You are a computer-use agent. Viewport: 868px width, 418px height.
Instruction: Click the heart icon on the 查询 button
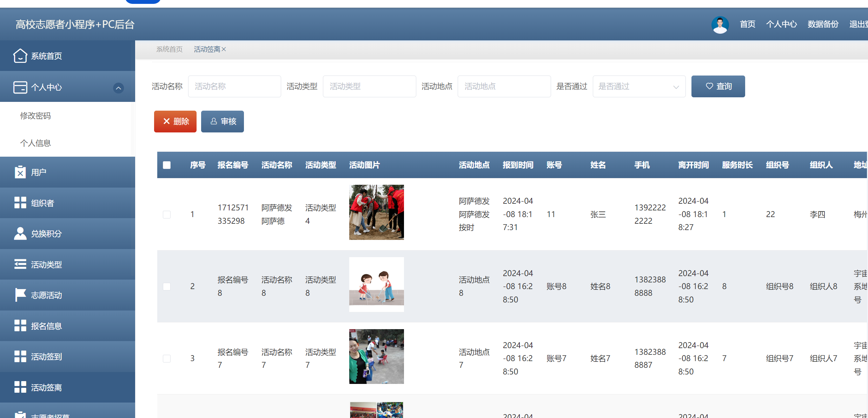coord(709,86)
